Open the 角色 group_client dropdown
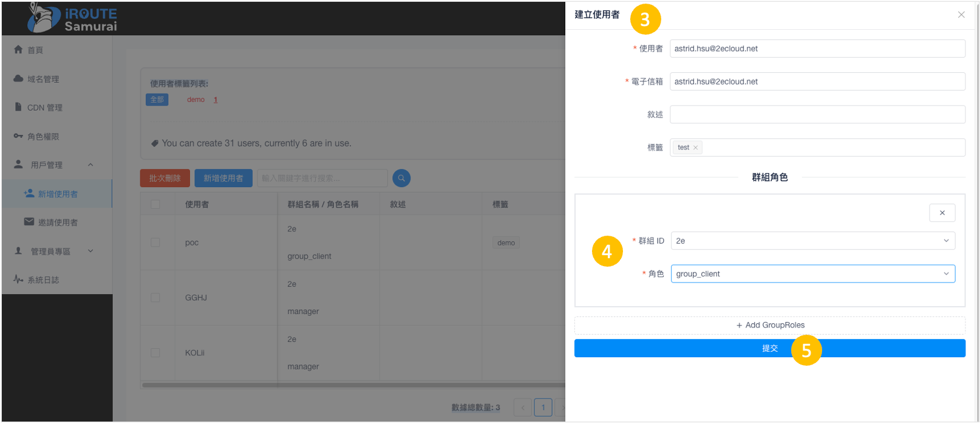Viewport: 980px width, 424px height. tap(812, 274)
